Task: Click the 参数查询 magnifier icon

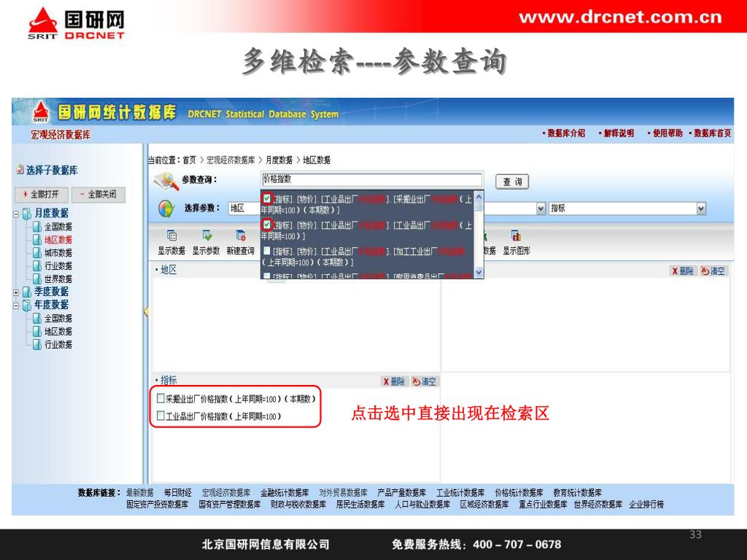Action: pos(166,181)
